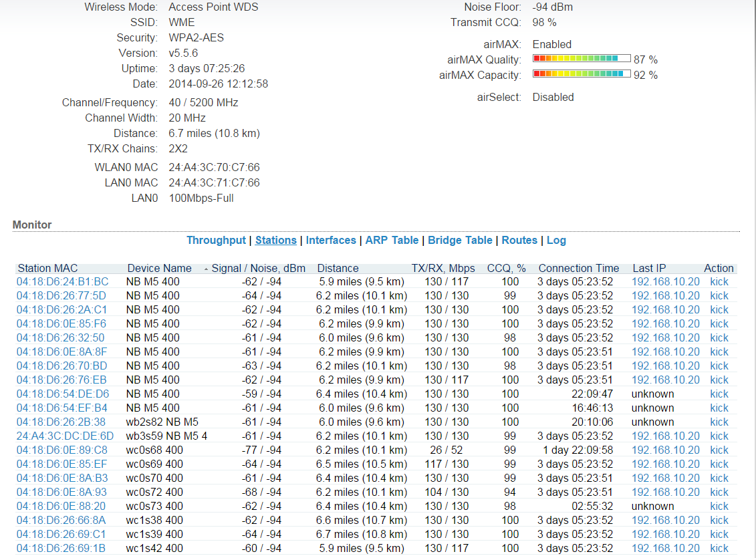Kick the wc1s42 400 station
The height and width of the screenshot is (558, 756).
(719, 549)
